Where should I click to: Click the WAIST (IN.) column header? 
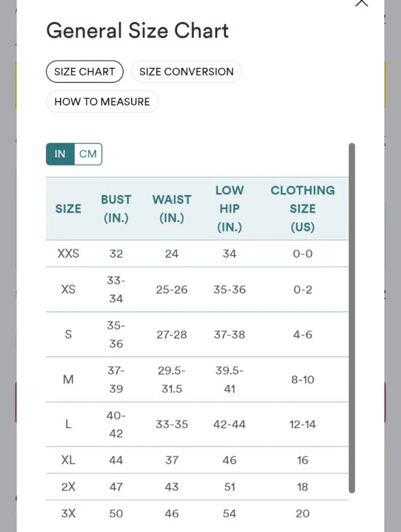(x=172, y=209)
